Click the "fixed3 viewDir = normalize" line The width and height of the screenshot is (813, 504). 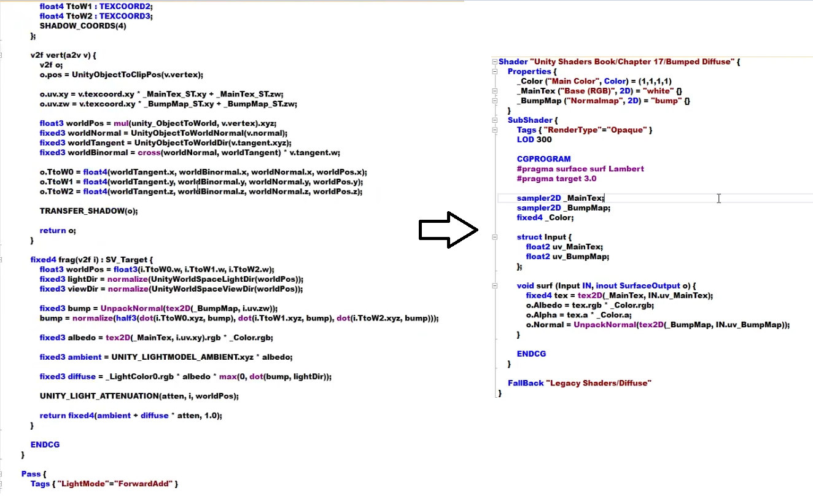click(171, 289)
